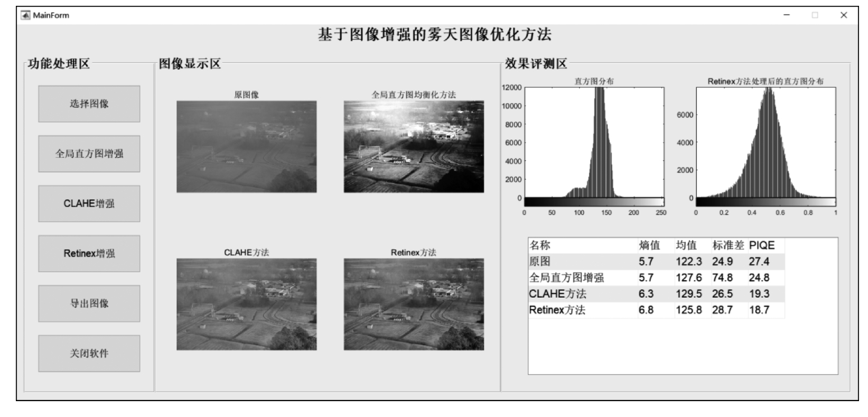868x417 pixels.
Task: Click PIQE value 19.3 cell
Action: point(766,294)
